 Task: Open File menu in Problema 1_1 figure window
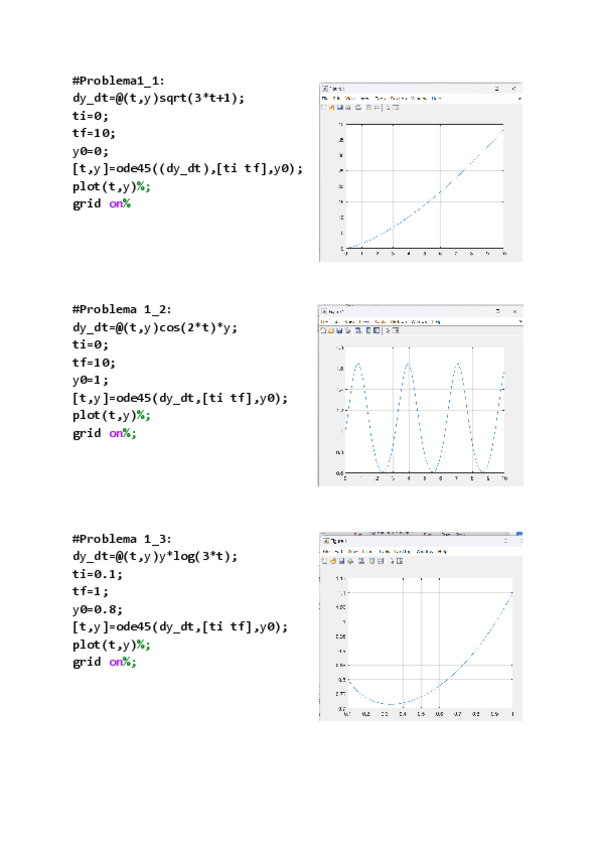tap(325, 98)
